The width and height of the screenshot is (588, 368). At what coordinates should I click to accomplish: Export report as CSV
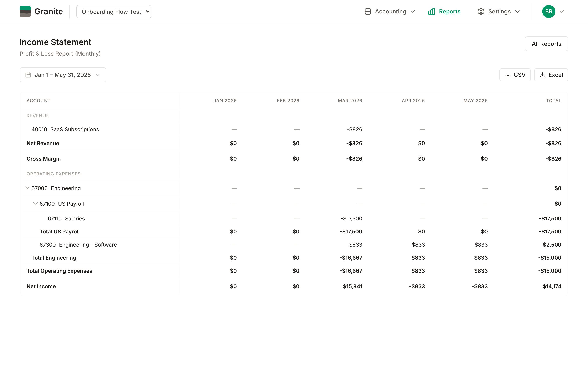click(515, 75)
